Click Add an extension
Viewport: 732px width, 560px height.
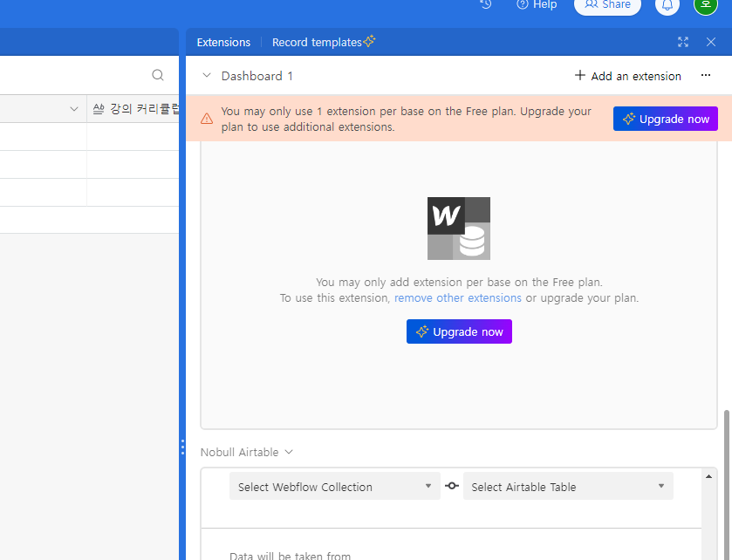627,76
